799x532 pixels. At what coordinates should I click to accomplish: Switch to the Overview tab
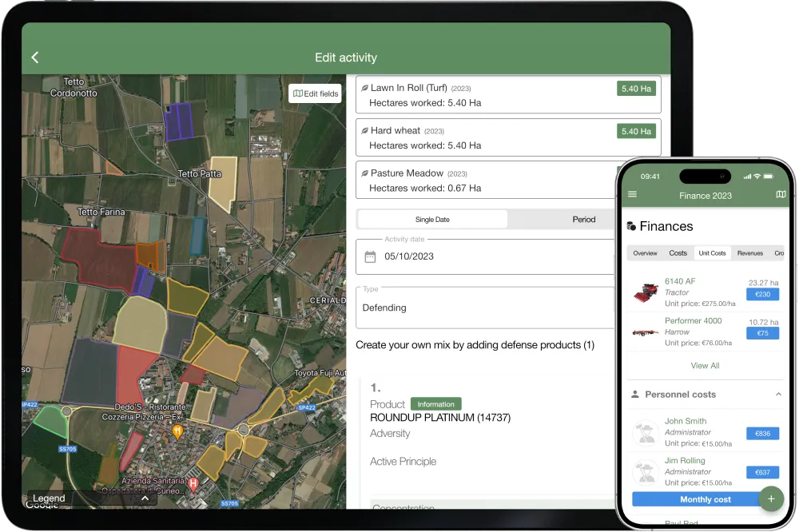645,253
